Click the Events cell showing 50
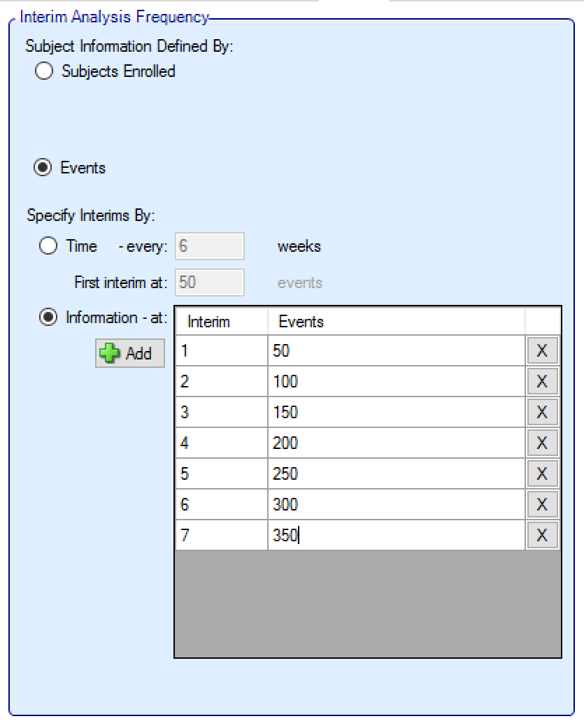 [x=395, y=351]
